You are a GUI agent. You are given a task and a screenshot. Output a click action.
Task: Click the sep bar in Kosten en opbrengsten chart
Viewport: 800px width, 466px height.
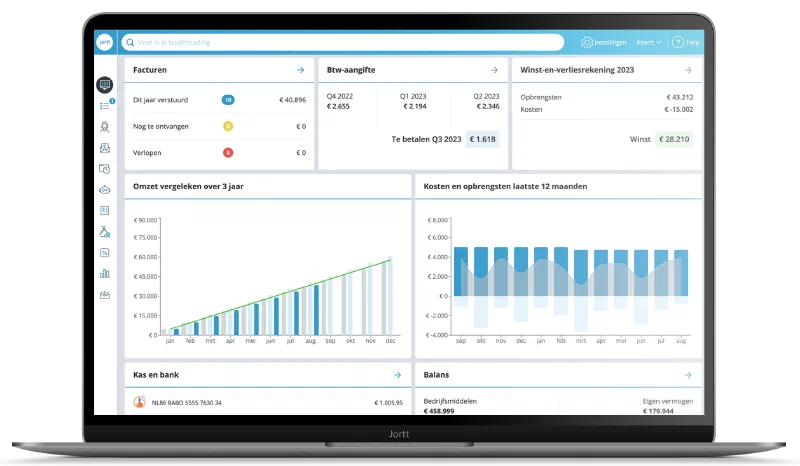coord(461,272)
